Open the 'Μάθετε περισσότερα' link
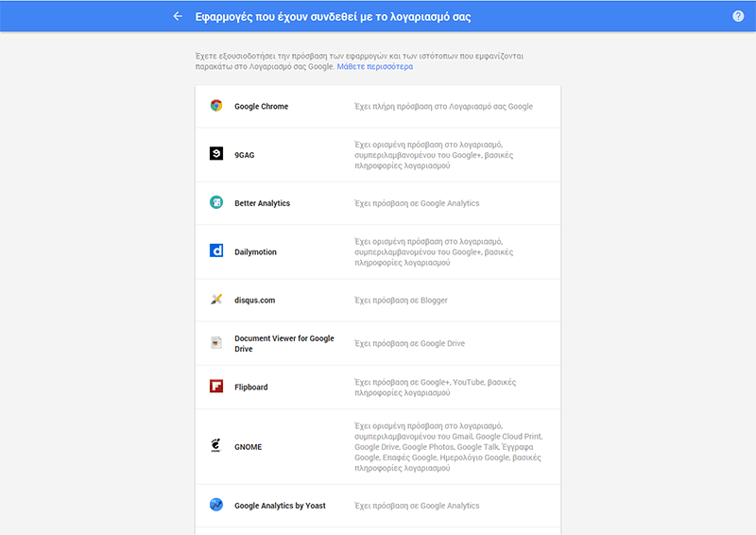Screen dimensions: 756x535 (x=374, y=66)
